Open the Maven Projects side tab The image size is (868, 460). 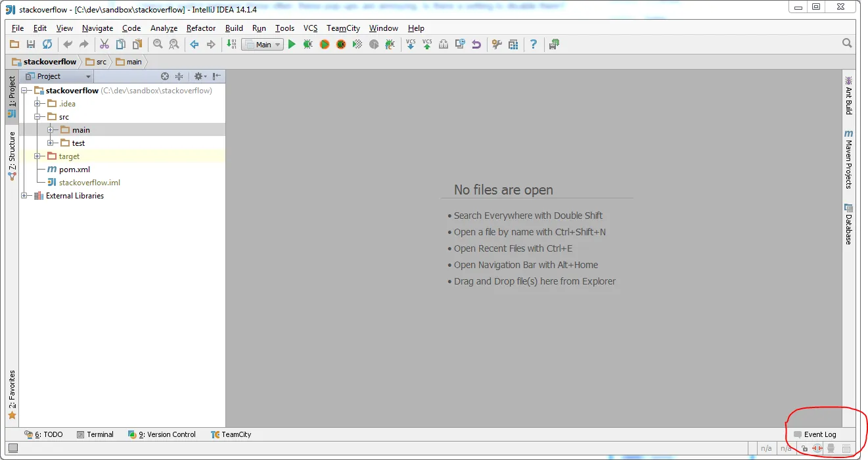tap(848, 159)
